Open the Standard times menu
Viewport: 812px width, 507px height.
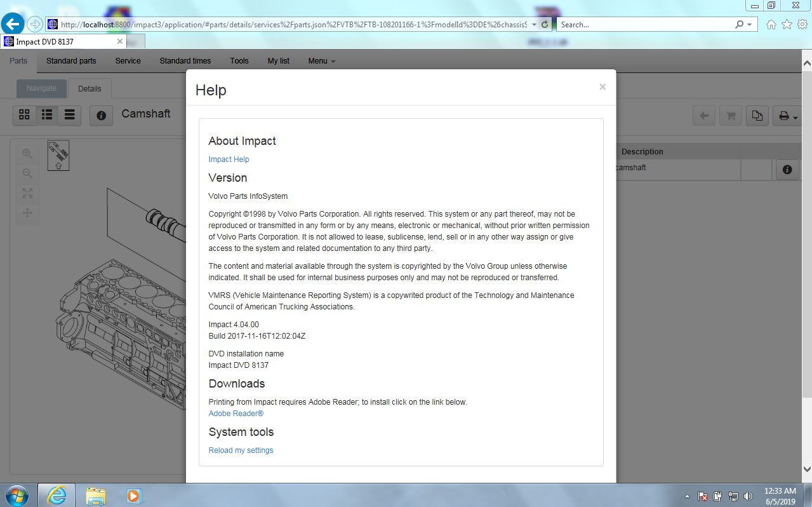point(185,61)
